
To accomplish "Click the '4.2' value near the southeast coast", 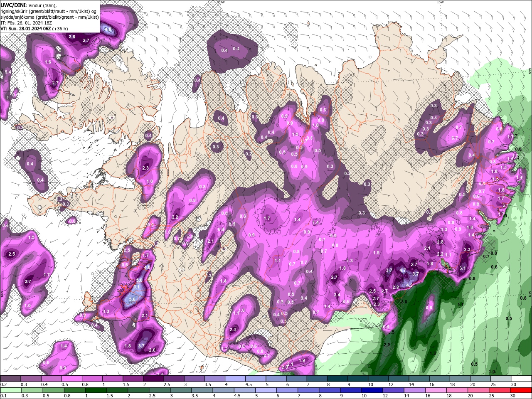I will point(409,286).
